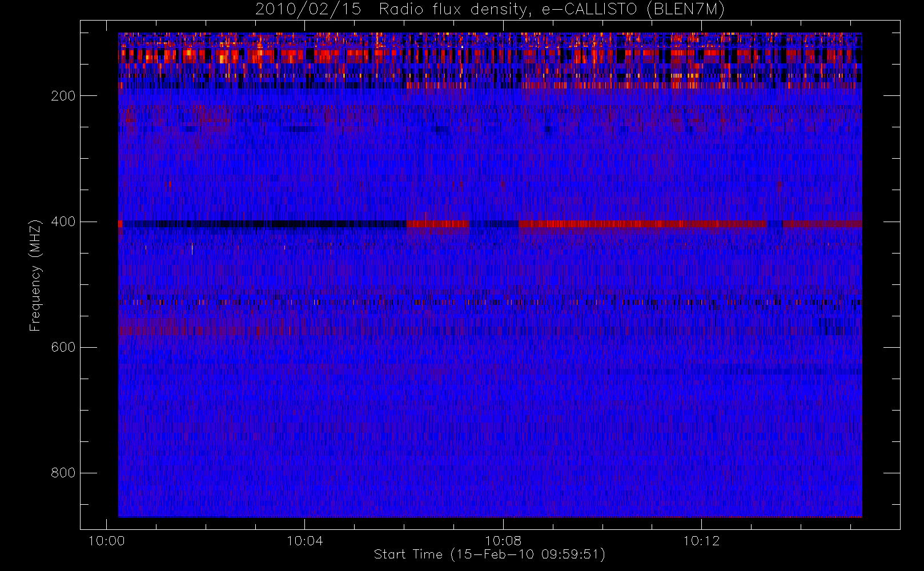This screenshot has width=924, height=571.
Task: Click the '400' frequency tick label
Action: [63, 222]
